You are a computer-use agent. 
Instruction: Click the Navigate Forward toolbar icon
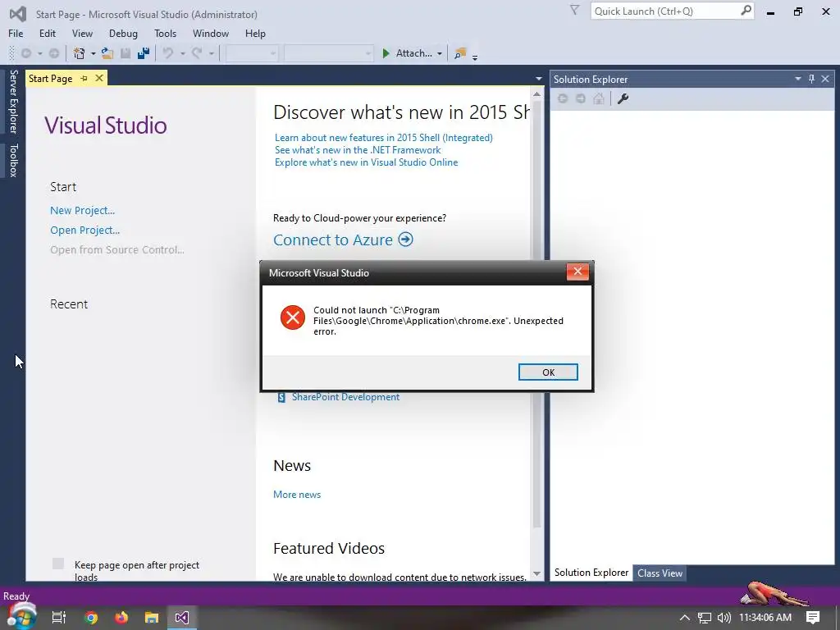point(54,53)
